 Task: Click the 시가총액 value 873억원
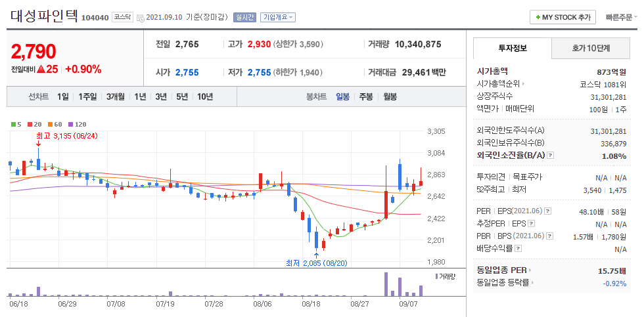pyautogui.click(x=612, y=72)
